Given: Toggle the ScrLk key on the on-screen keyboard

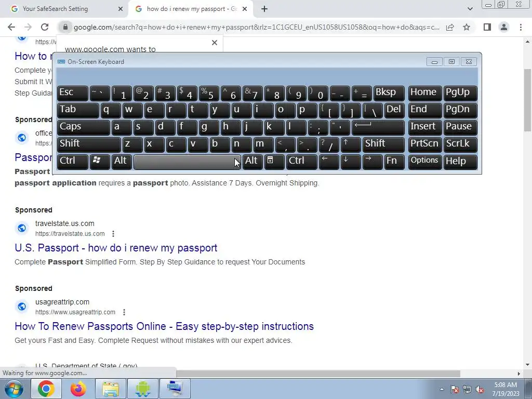Looking at the screenshot, I should [x=460, y=144].
